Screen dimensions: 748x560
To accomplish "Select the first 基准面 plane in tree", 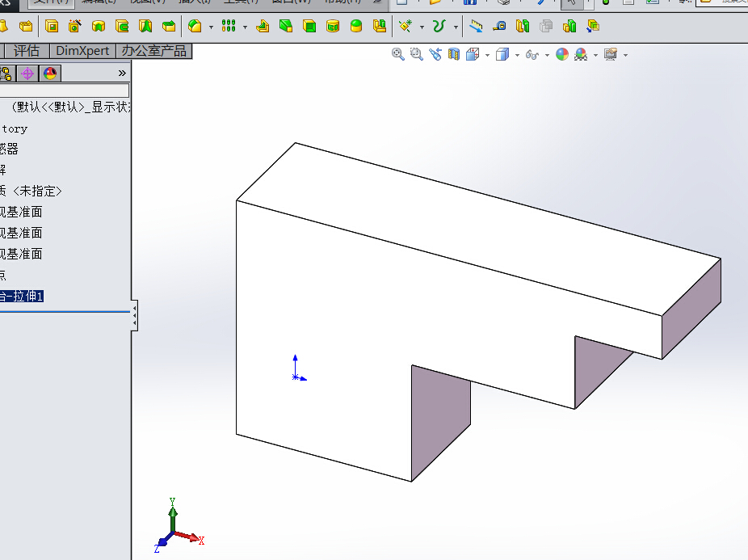I will click(x=21, y=212).
